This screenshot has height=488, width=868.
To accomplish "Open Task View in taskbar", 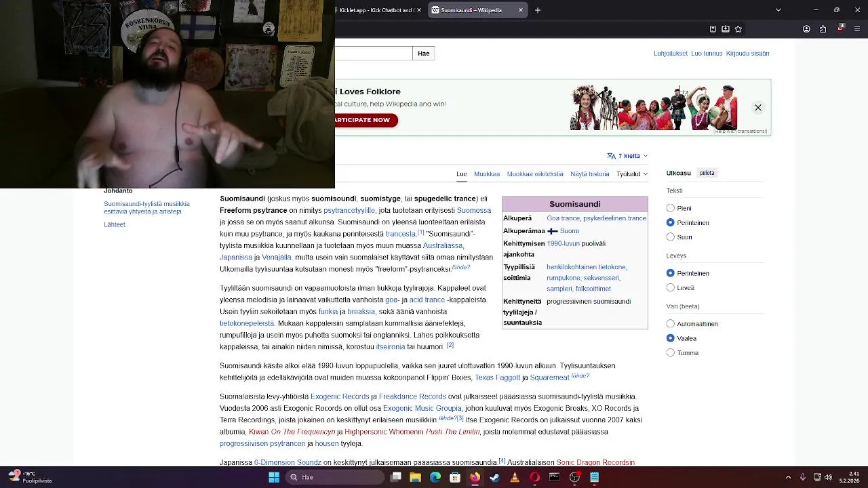I will pos(396,477).
